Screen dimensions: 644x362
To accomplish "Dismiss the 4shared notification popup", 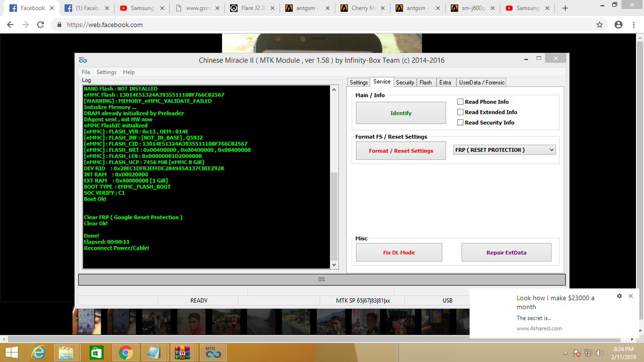I will click(x=630, y=296).
